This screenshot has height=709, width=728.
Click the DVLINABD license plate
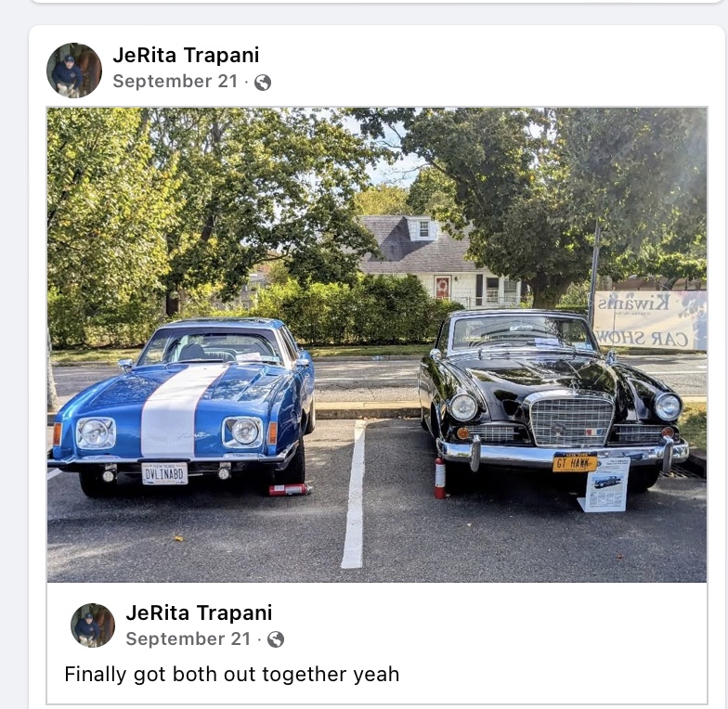point(164,473)
